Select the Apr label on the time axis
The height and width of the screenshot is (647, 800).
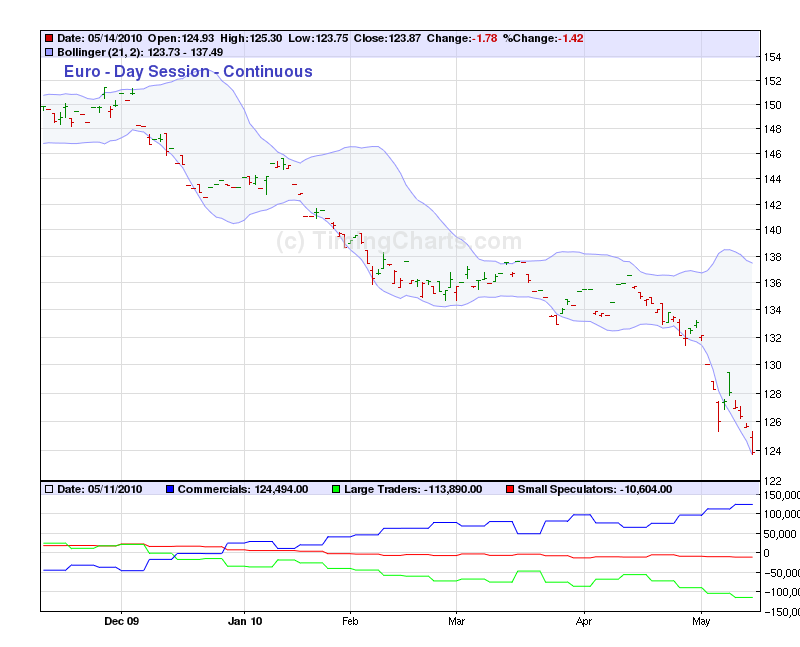point(583,621)
